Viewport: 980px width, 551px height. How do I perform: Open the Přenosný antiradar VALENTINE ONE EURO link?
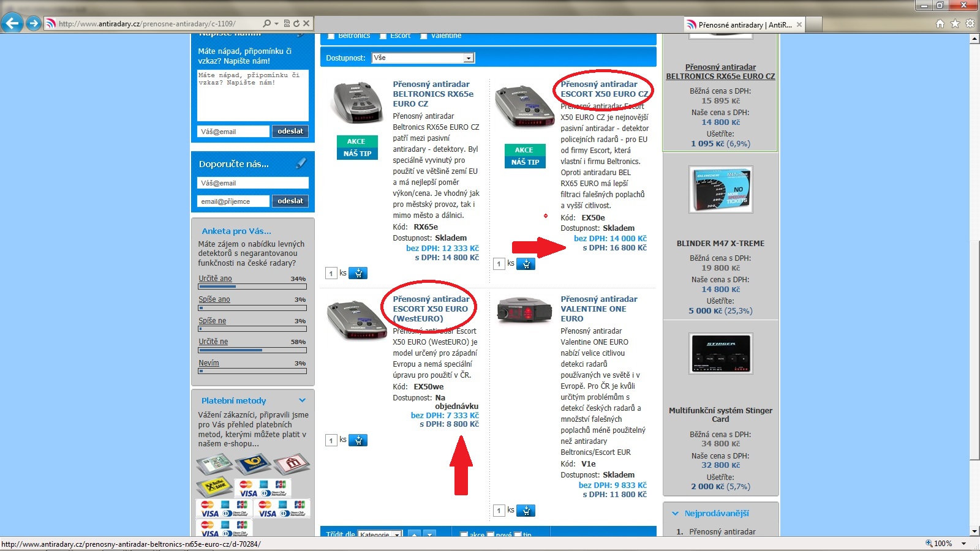(598, 309)
